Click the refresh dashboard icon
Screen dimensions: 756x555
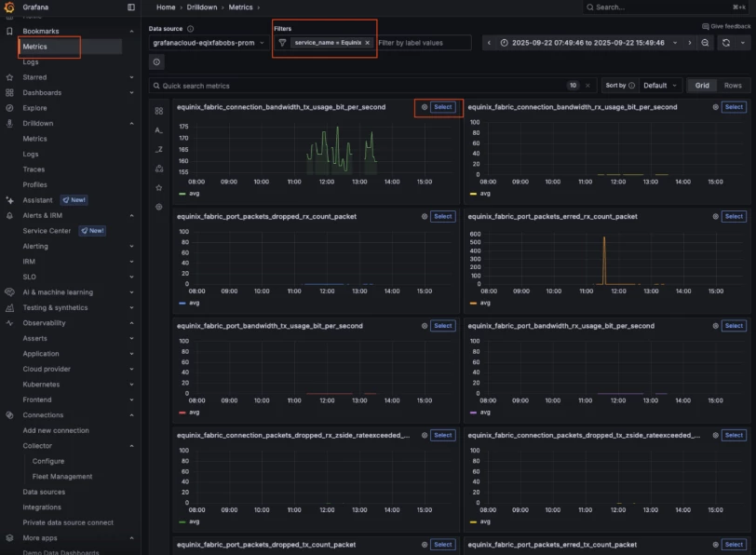pyautogui.click(x=726, y=43)
